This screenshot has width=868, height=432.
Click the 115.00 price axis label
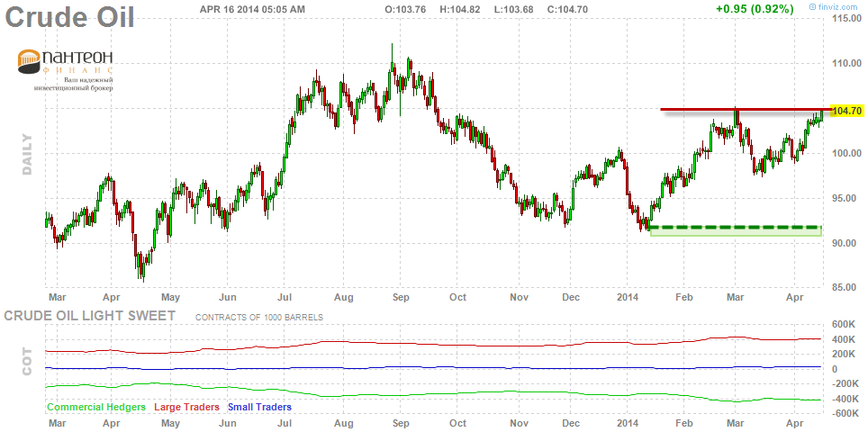click(849, 18)
